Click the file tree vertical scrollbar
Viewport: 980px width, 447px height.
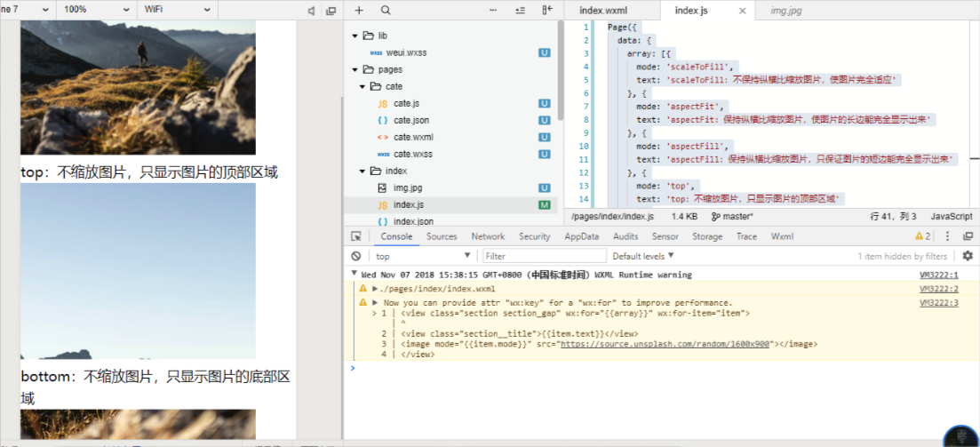click(561, 70)
